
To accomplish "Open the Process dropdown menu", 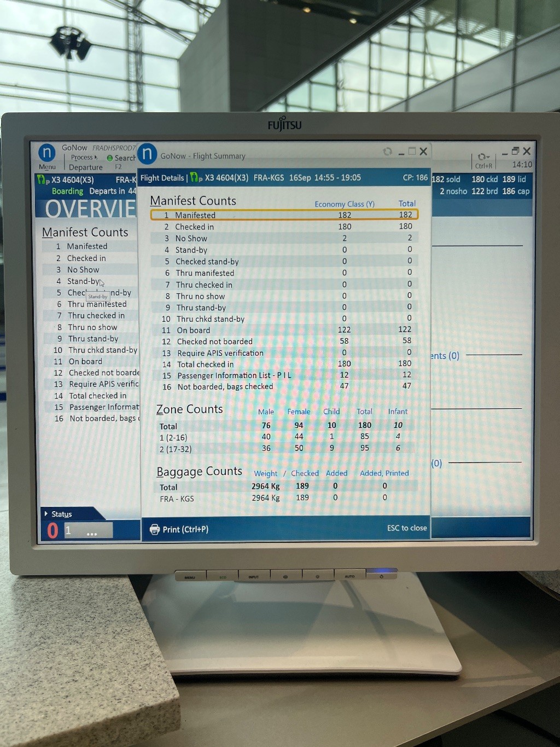I will click(x=83, y=158).
